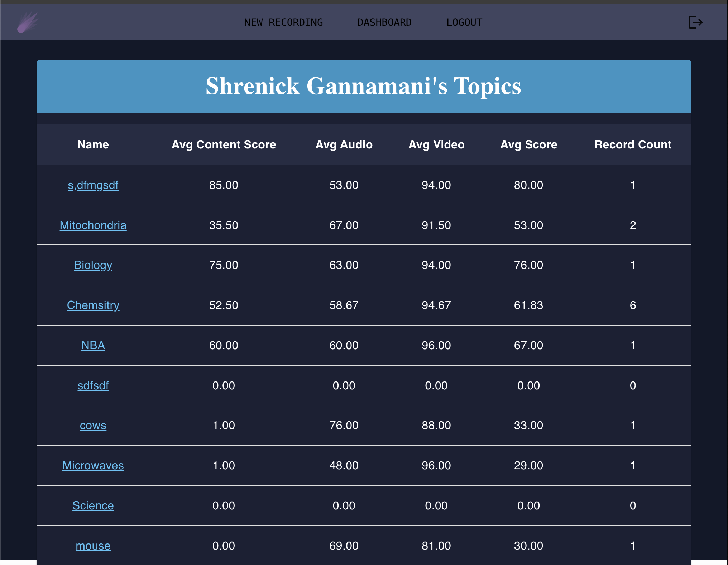Open the Mitochondria topic link
This screenshot has width=728, height=565.
(x=93, y=225)
